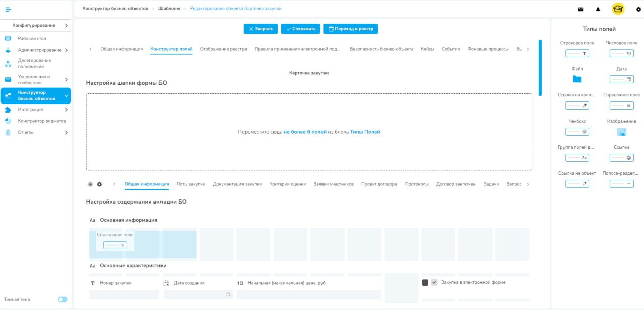Screen dimensions: 644x310
Task: Select the Ссылка на коллекцию field icon
Action: [x=577, y=106]
